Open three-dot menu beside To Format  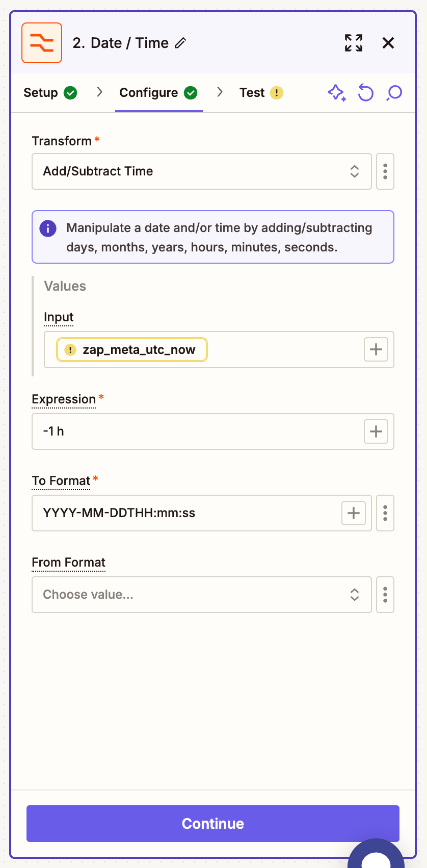pyautogui.click(x=385, y=513)
